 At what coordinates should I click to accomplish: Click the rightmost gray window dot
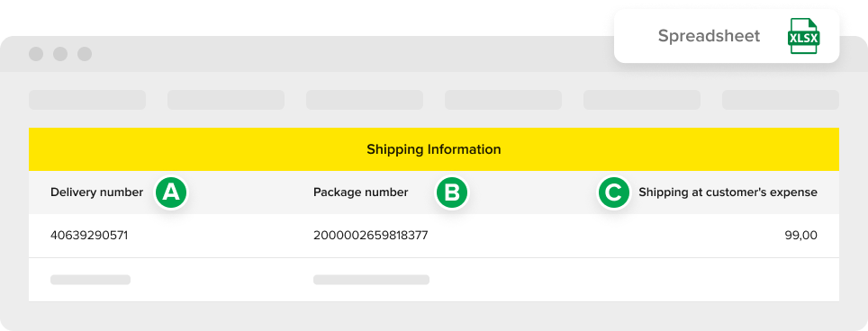coord(85,54)
